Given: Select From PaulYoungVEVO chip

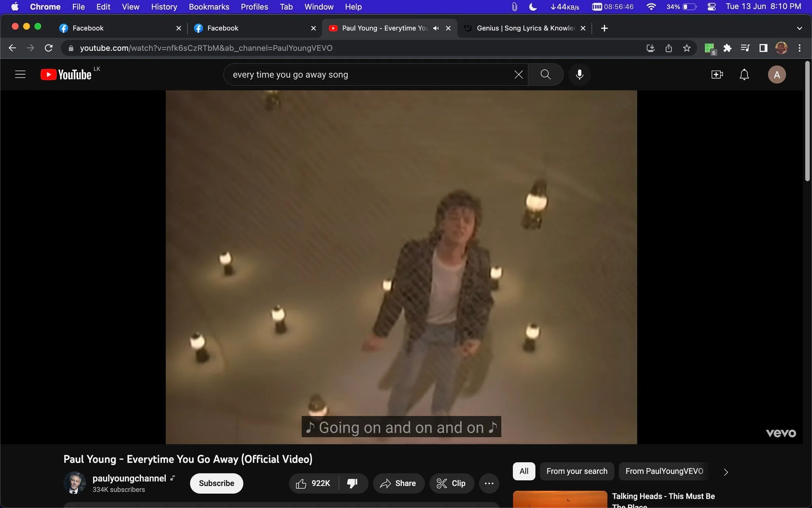Looking at the screenshot, I should [664, 471].
